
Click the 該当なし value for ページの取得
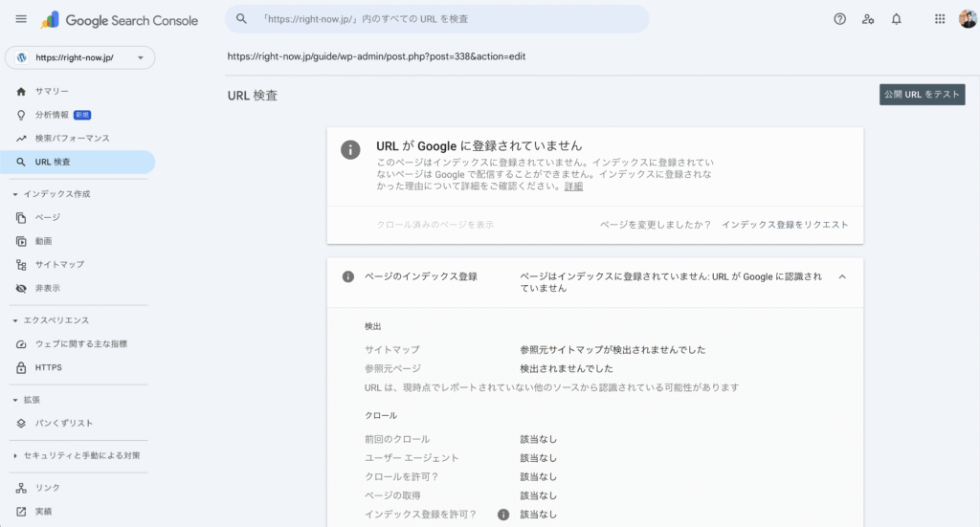(x=538, y=495)
